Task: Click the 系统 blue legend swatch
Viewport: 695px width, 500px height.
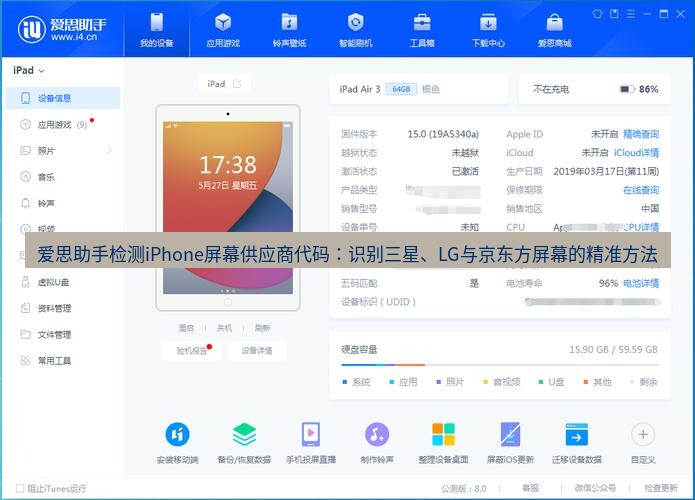Action: tap(344, 382)
